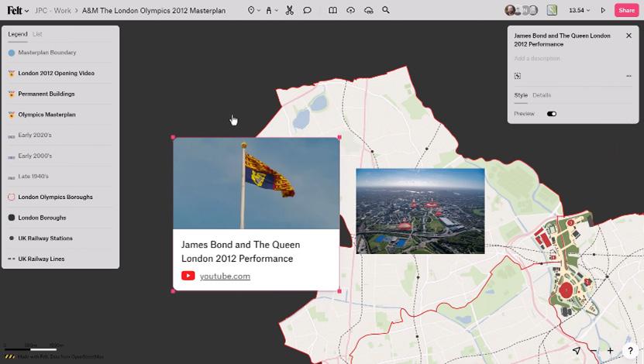The image size is (644, 364).
Task: Click the YouTube logo on card
Action: (x=188, y=276)
